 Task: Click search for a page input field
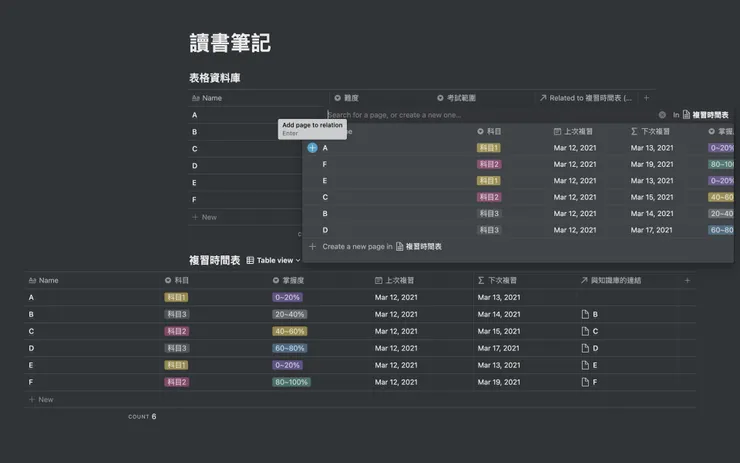(491, 115)
